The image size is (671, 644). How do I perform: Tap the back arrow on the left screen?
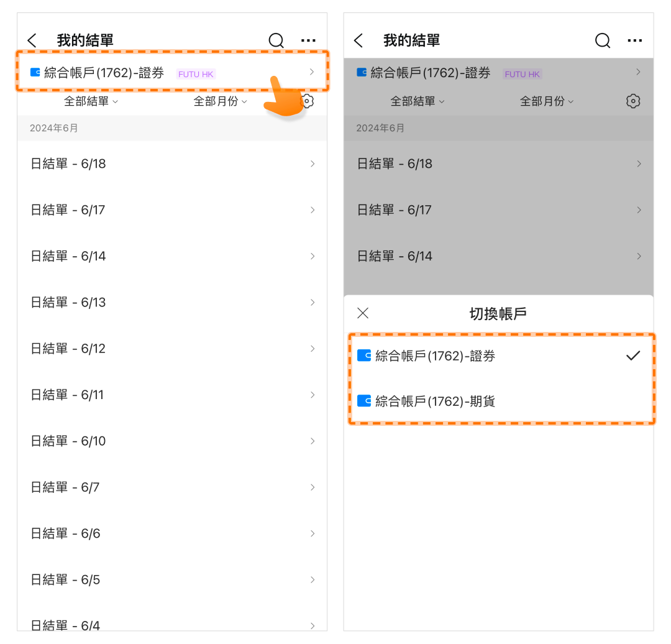(32, 41)
